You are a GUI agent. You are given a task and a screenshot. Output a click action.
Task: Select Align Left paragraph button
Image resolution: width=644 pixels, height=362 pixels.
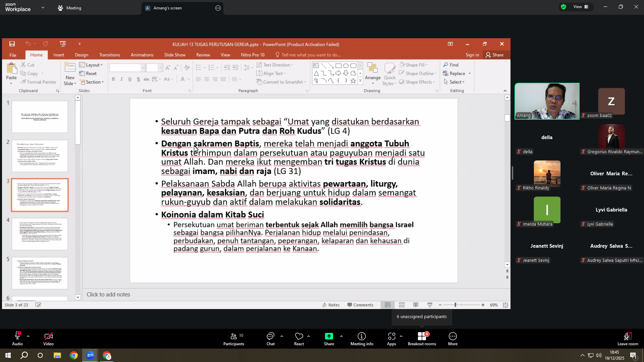coord(199,79)
